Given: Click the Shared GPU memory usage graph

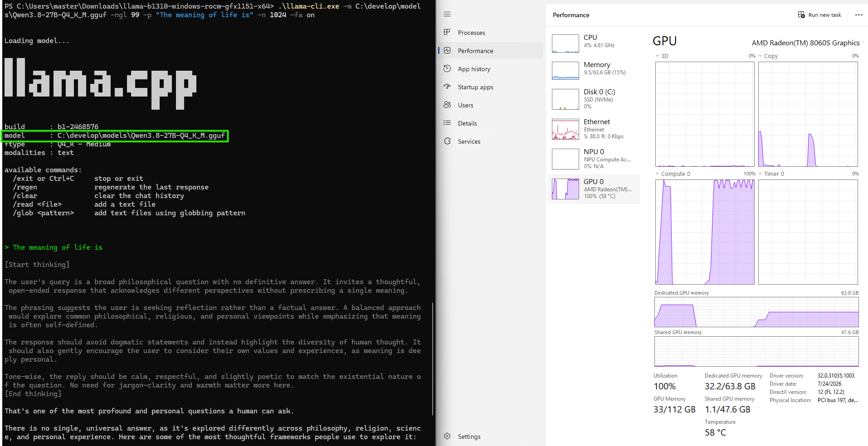Looking at the screenshot, I should [756, 351].
